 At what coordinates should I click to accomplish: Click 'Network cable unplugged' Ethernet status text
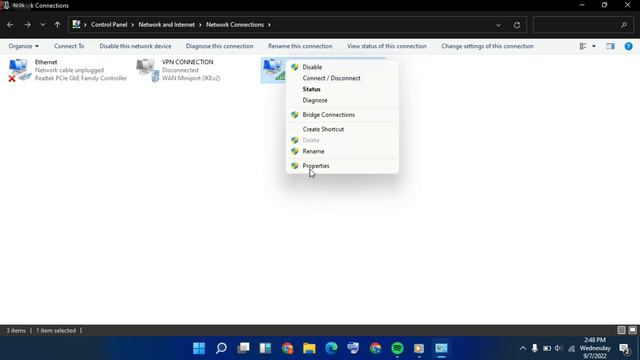69,70
